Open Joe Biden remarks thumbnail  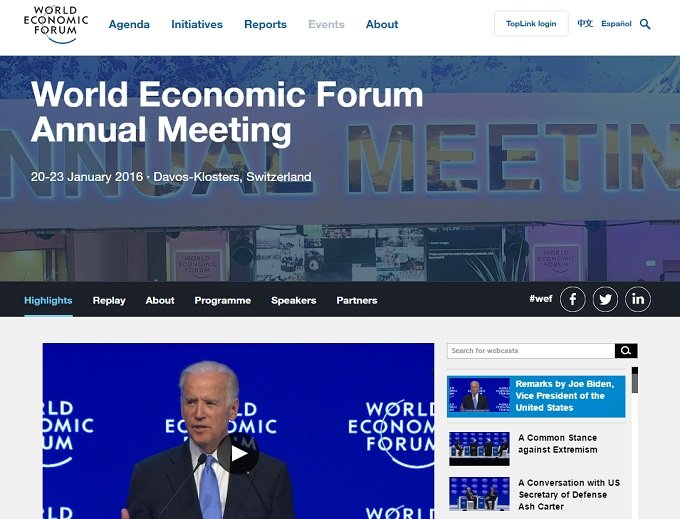[479, 396]
